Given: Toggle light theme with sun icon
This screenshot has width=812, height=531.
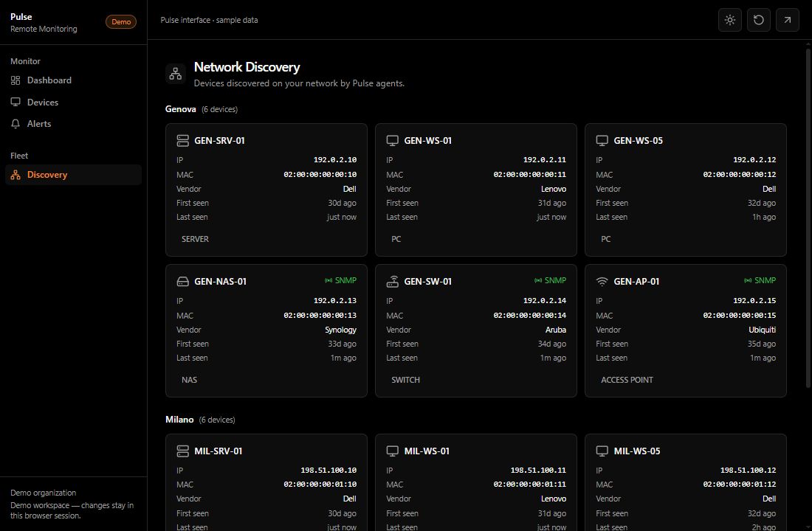Looking at the screenshot, I should point(729,20).
